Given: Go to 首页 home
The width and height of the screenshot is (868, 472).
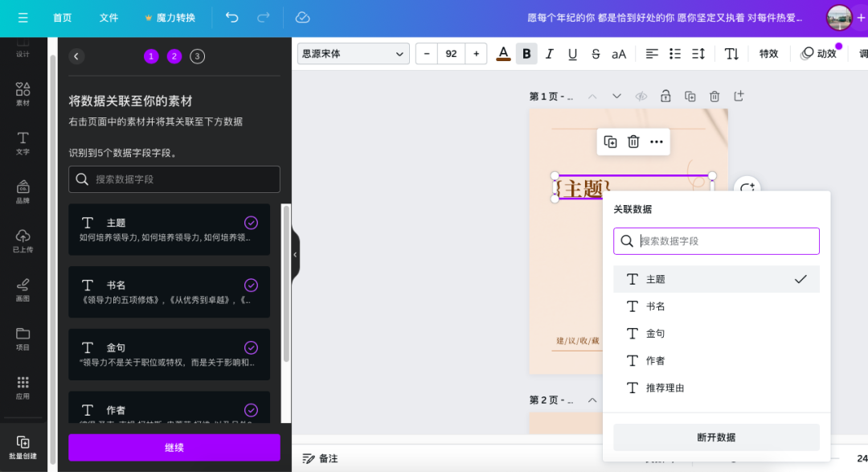Looking at the screenshot, I should coord(62,18).
